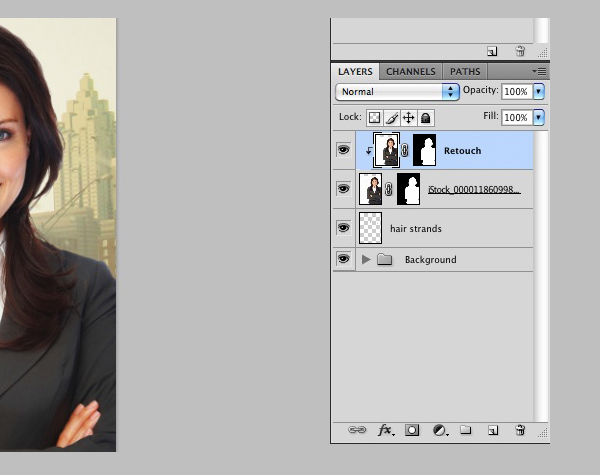Screen dimensions: 600x475
Task: Toggle visibility of hair strands layer
Action: [343, 228]
